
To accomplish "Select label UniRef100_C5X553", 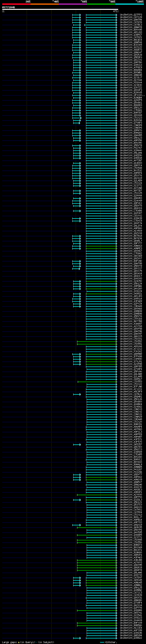I will click(131, 382).
